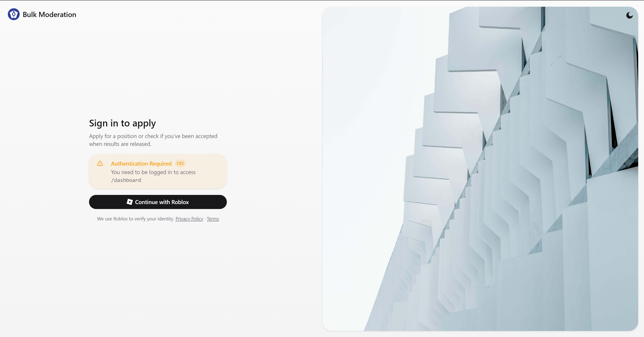Click the 101 error code badge
The height and width of the screenshot is (337, 644).
[180, 163]
